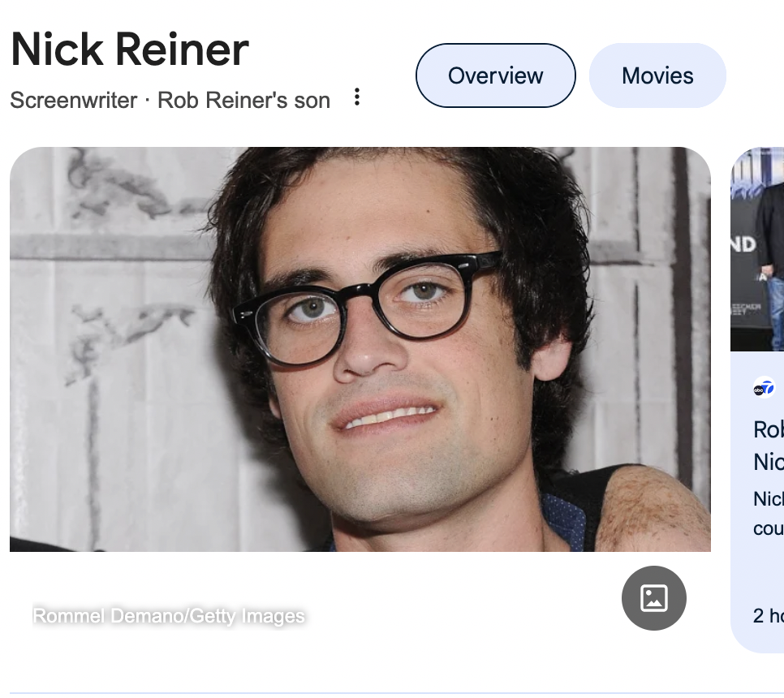Click the snippet line starting with cou
784x698 pixels.
[769, 529]
